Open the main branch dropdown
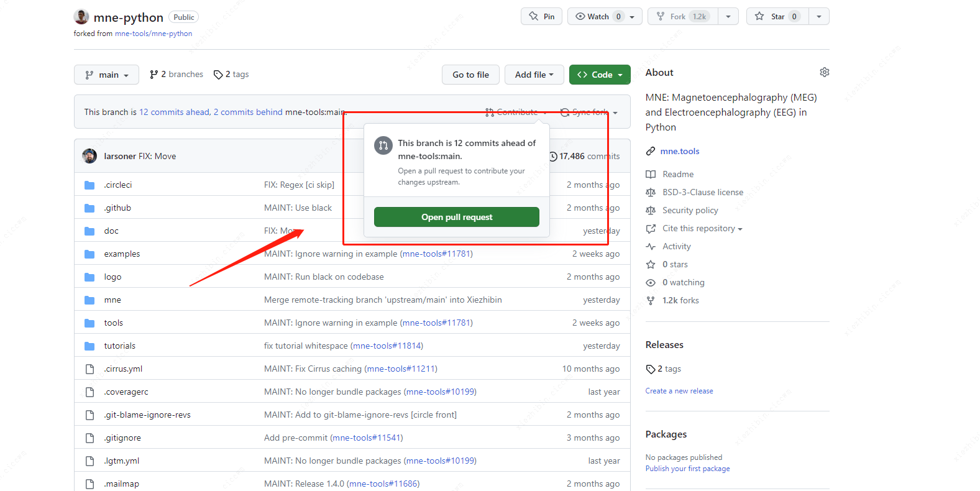 pyautogui.click(x=106, y=75)
